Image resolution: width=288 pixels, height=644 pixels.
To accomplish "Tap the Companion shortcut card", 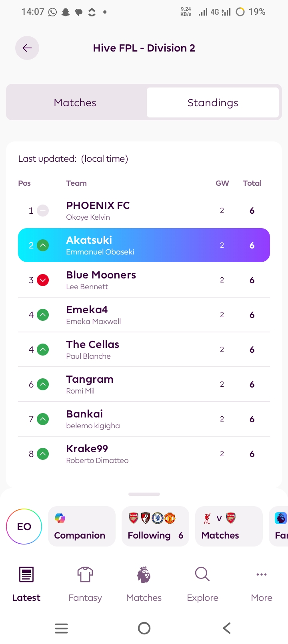I will coord(82,526).
